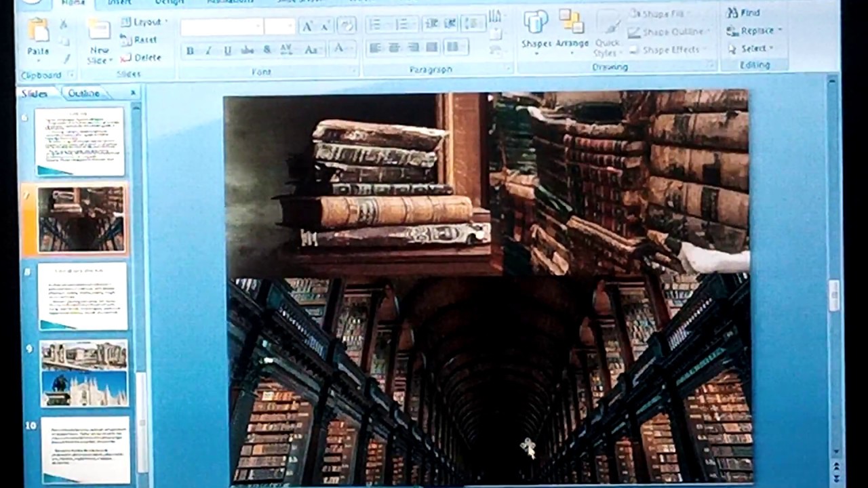Close the slides pane with X
868x488 pixels.
point(133,93)
